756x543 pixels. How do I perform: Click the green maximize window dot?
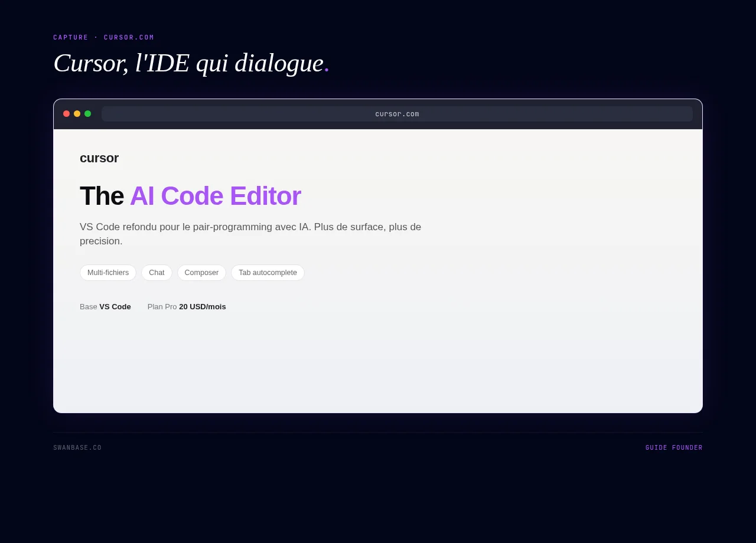click(88, 114)
